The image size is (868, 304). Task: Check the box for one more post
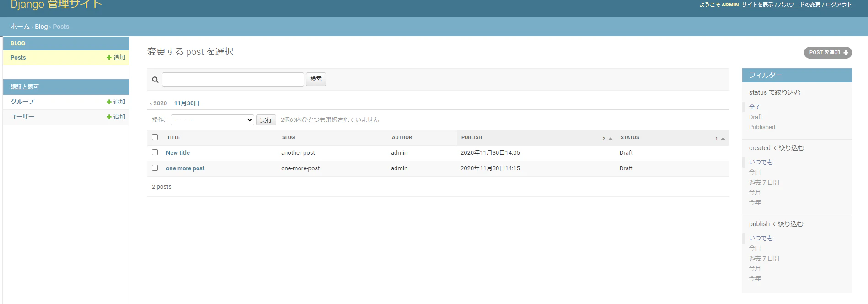[155, 168]
